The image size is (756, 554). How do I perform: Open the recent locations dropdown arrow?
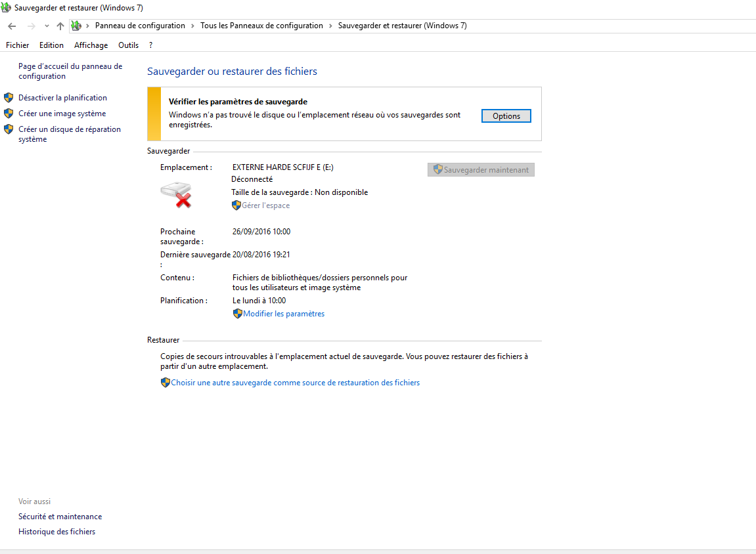tap(47, 26)
